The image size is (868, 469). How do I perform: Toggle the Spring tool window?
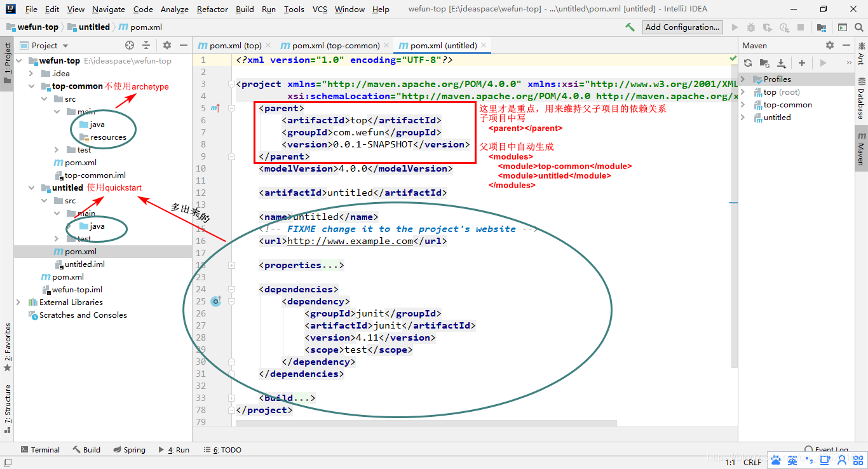click(129, 450)
